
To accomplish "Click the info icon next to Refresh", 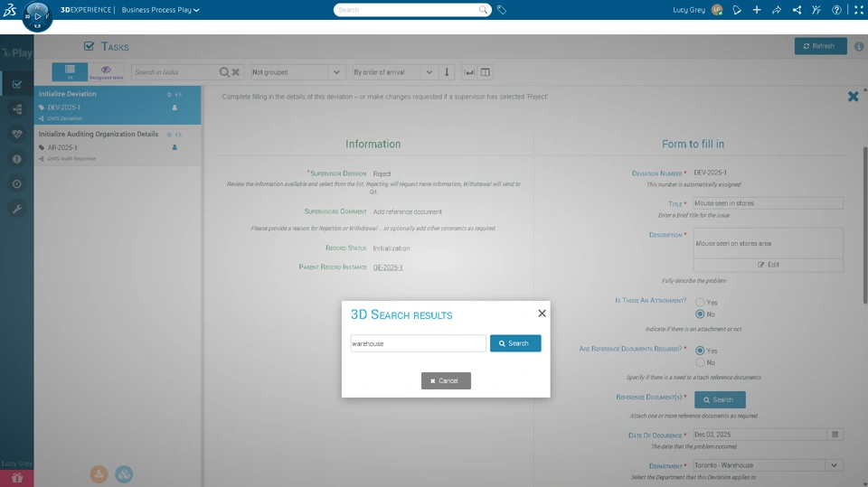I will [859, 46].
